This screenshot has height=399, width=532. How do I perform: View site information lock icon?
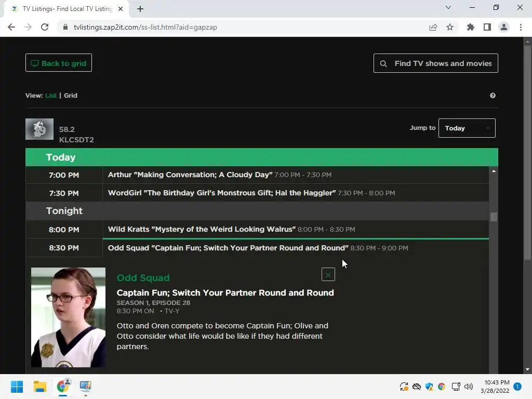click(x=65, y=27)
